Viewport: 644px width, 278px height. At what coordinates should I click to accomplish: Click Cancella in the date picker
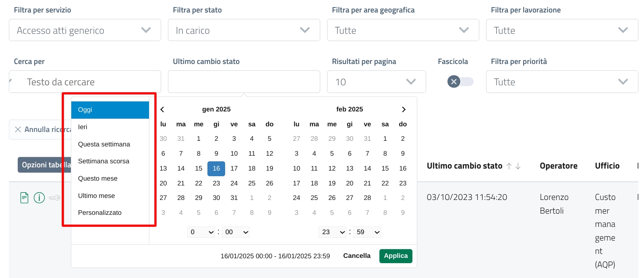click(x=356, y=256)
